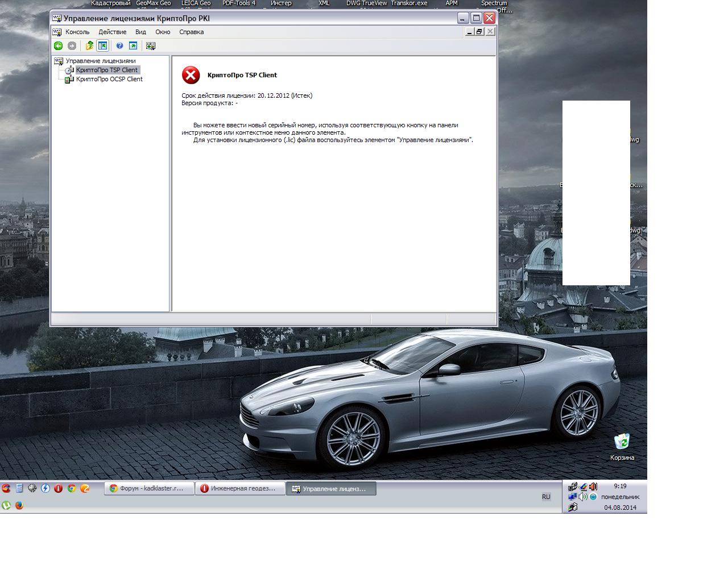
Task: Select КриптоПро OCSP Client in tree
Action: click(109, 79)
